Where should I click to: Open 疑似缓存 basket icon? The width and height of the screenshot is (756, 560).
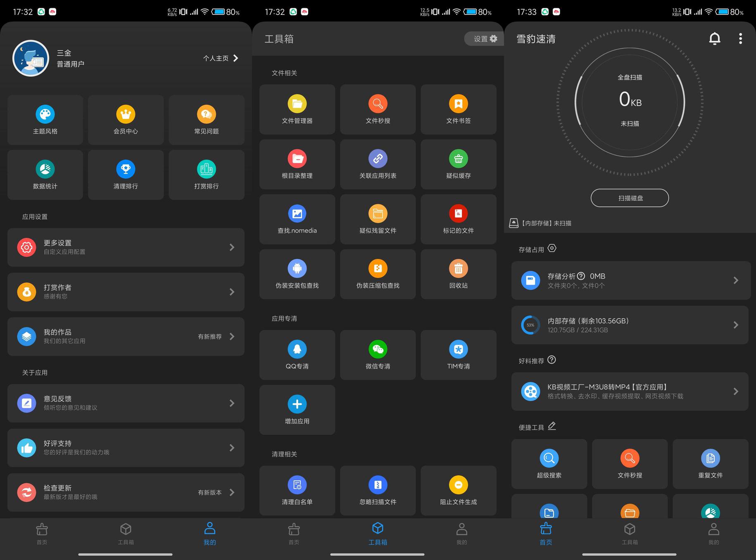pyautogui.click(x=458, y=159)
